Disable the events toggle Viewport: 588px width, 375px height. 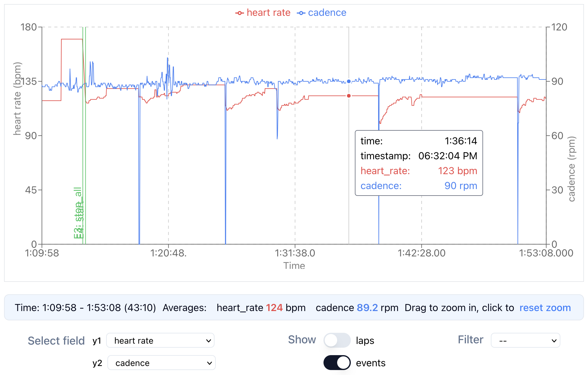pos(337,362)
